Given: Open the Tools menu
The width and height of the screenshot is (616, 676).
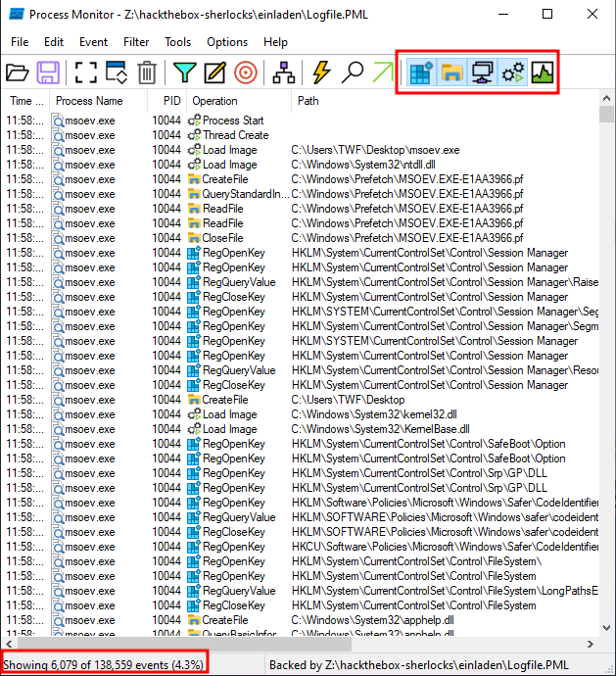Looking at the screenshot, I should pos(177,42).
